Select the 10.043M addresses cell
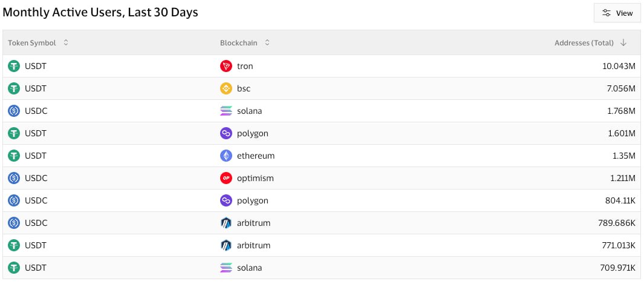The image size is (644, 284). pyautogui.click(x=619, y=66)
